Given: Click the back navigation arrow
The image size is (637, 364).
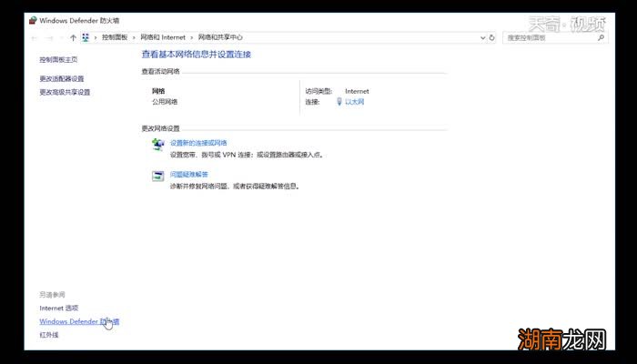Looking at the screenshot, I should [35, 38].
